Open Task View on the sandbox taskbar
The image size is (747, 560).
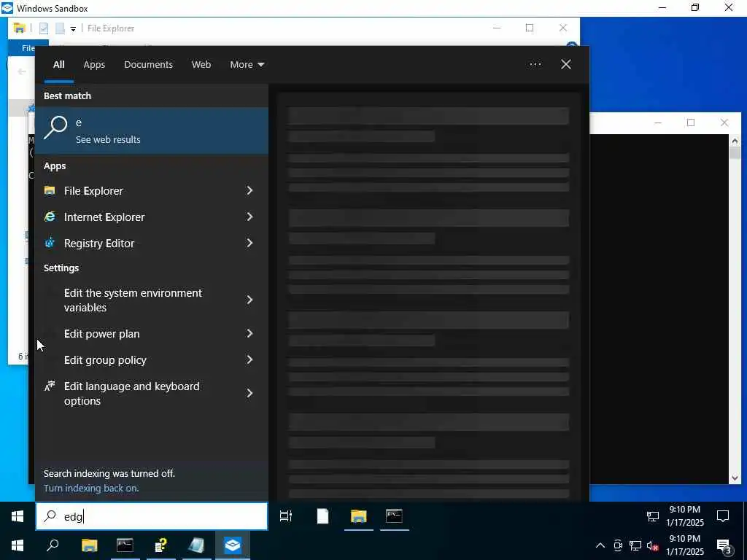click(286, 516)
